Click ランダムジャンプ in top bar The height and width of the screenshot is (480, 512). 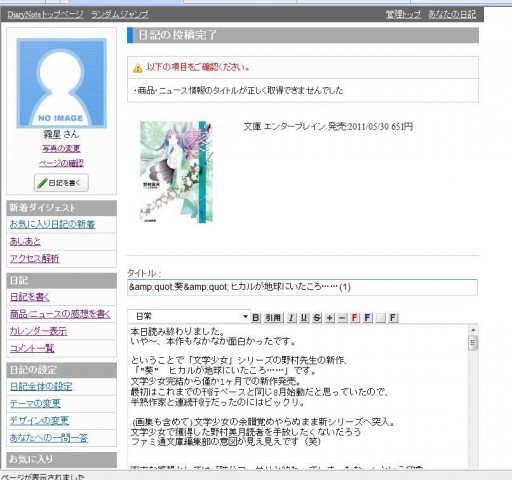pos(120,14)
